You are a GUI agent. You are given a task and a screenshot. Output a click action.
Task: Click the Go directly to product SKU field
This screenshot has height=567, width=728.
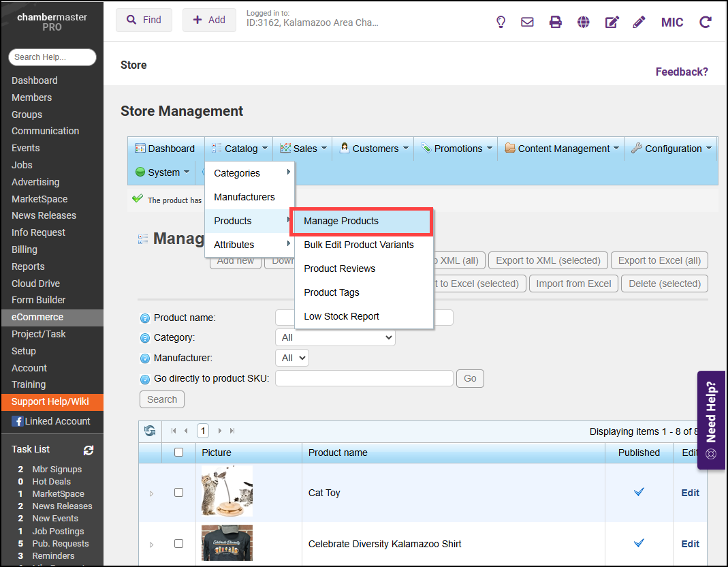[x=364, y=378]
